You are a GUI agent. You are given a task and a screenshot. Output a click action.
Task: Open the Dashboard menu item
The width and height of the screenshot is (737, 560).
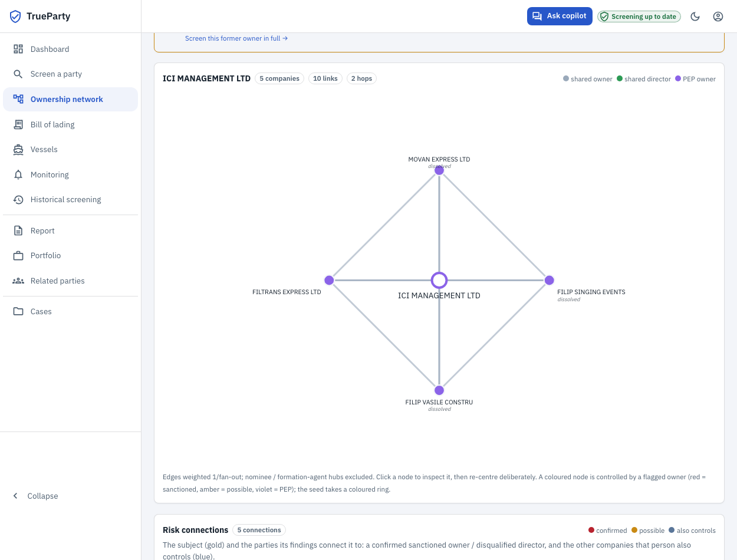[x=70, y=49]
